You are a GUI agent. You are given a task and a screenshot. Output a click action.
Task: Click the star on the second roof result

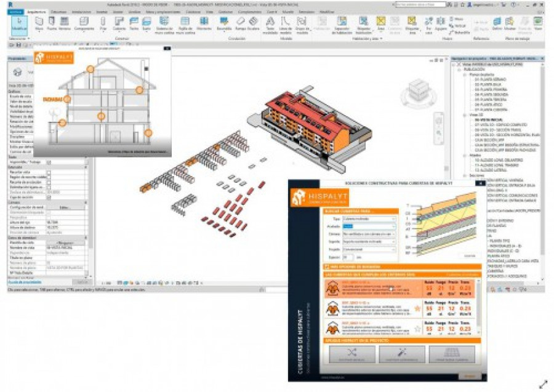tap(417, 309)
